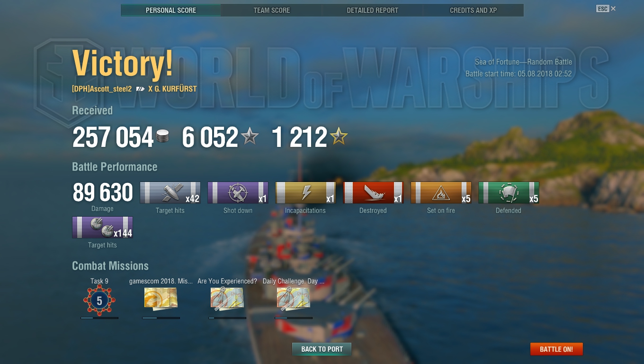Click the credits coin icon beside 257 054

(163, 137)
